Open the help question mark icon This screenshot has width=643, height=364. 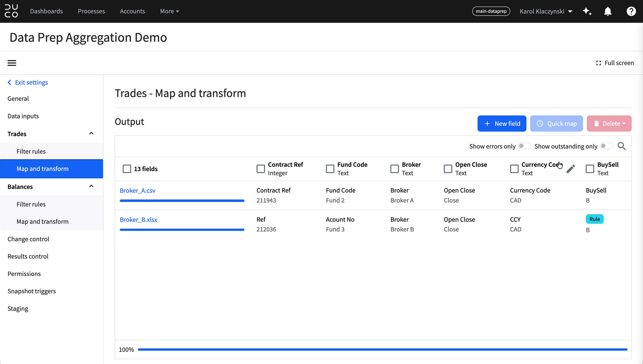point(631,11)
